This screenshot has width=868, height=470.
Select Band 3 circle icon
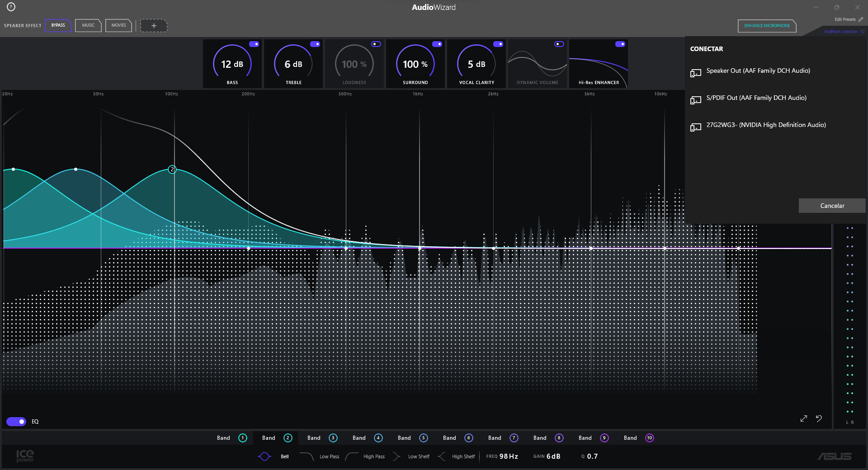(333, 438)
